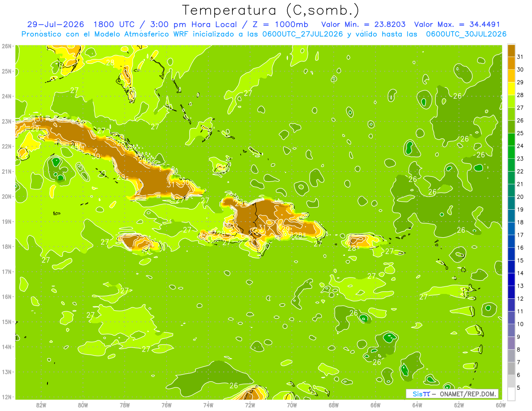Click the legend value label '20'
This screenshot has width=532, height=411.
coord(520,196)
